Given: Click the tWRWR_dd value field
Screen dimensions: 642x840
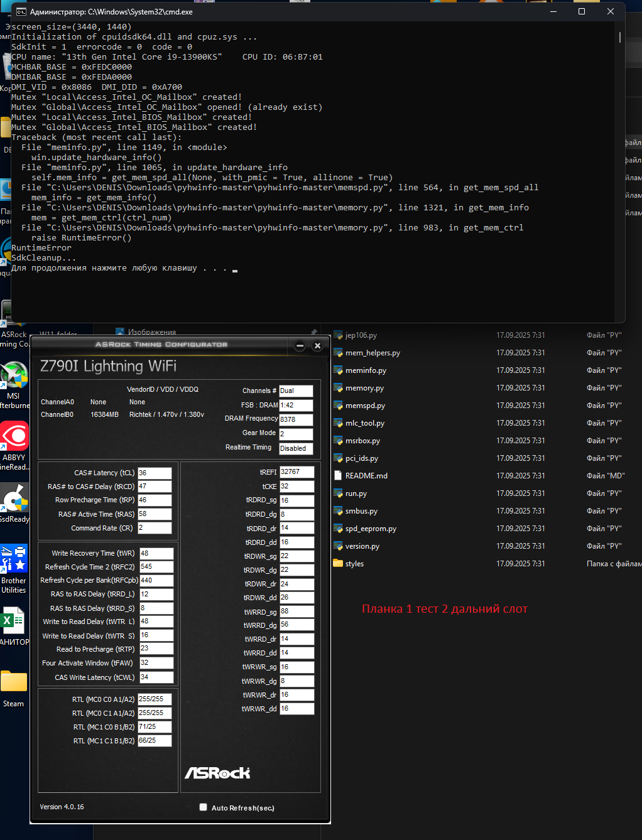Looking at the screenshot, I should [x=297, y=708].
